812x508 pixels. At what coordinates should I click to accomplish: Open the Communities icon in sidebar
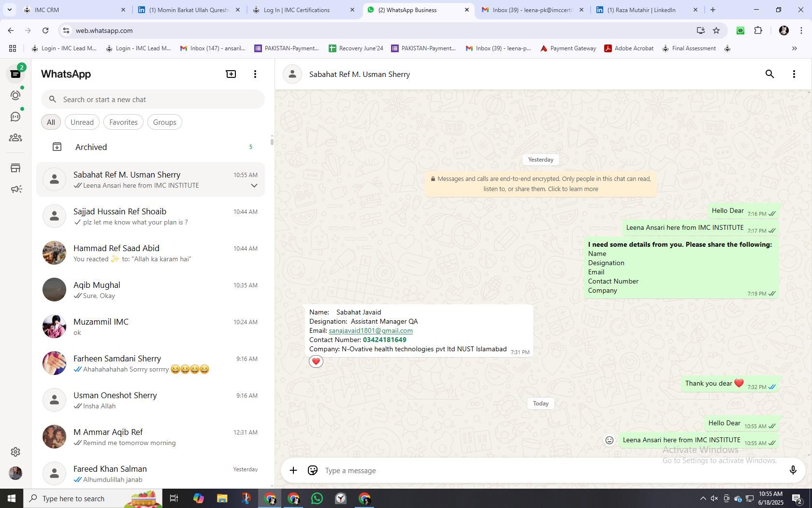[x=15, y=138]
